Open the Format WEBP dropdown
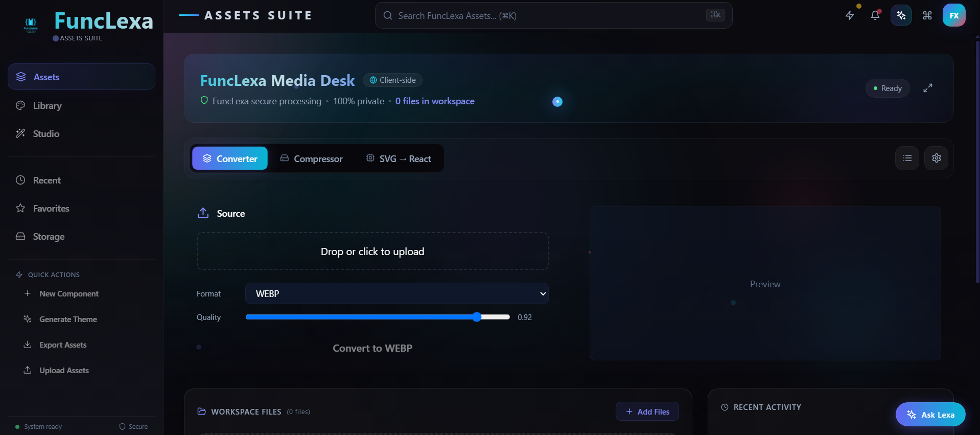This screenshot has height=435, width=980. pos(397,293)
